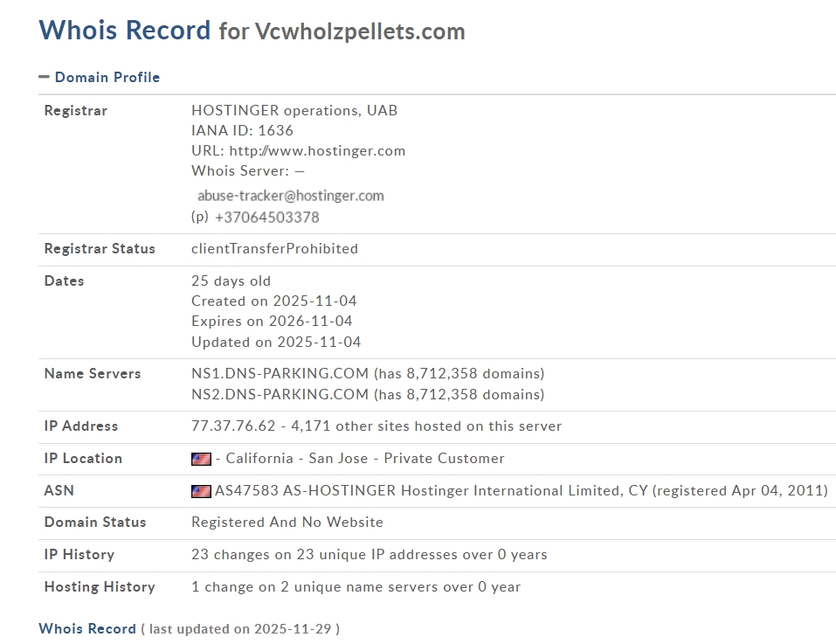The image size is (836, 644).
Task: Click abuse-tracker@hostinger.com email address
Action: (x=290, y=196)
